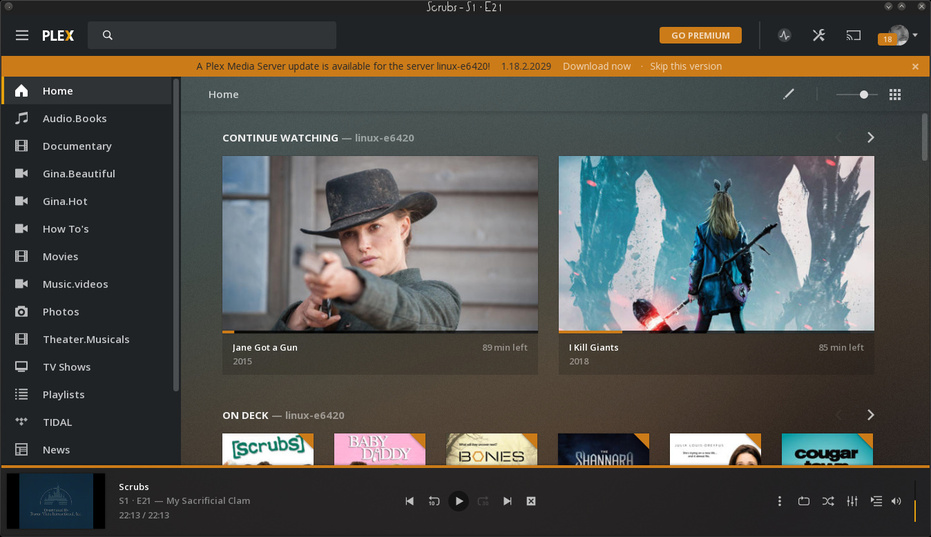Open the play queue icon
Image resolution: width=931 pixels, height=537 pixels.
pos(876,501)
